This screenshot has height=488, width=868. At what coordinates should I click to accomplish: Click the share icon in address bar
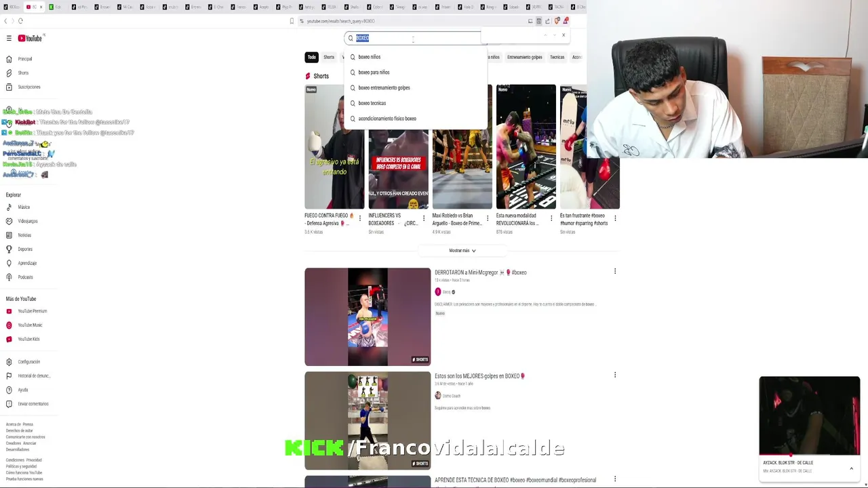tap(547, 21)
